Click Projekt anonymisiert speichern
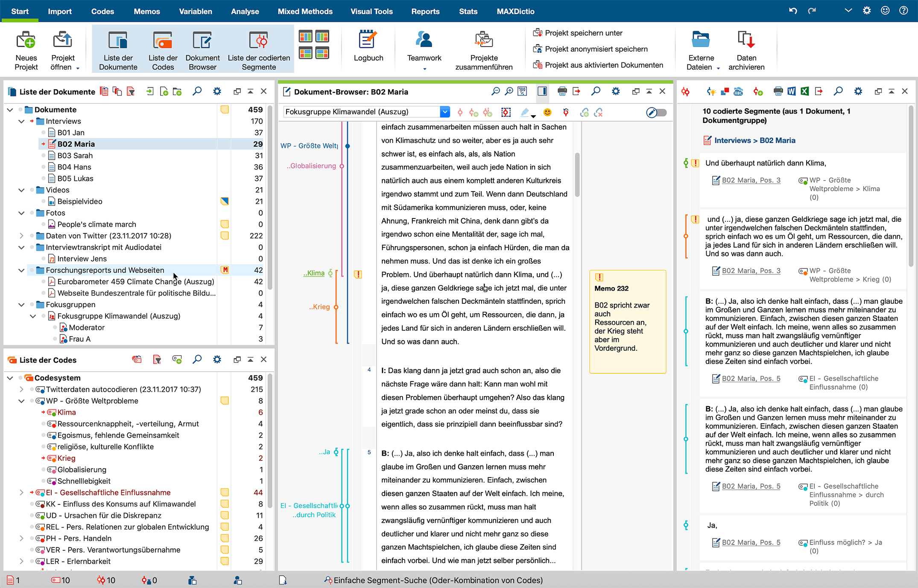The width and height of the screenshot is (918, 588). [591, 49]
